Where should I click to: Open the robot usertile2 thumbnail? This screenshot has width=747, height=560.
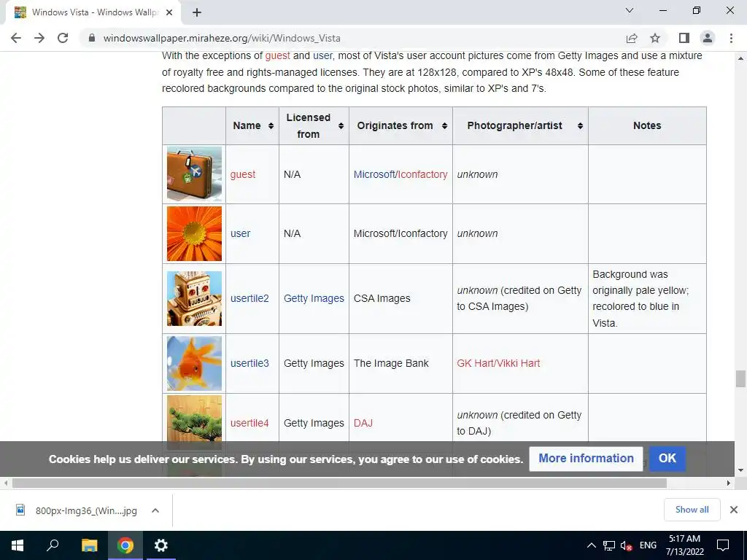pyautogui.click(x=194, y=298)
